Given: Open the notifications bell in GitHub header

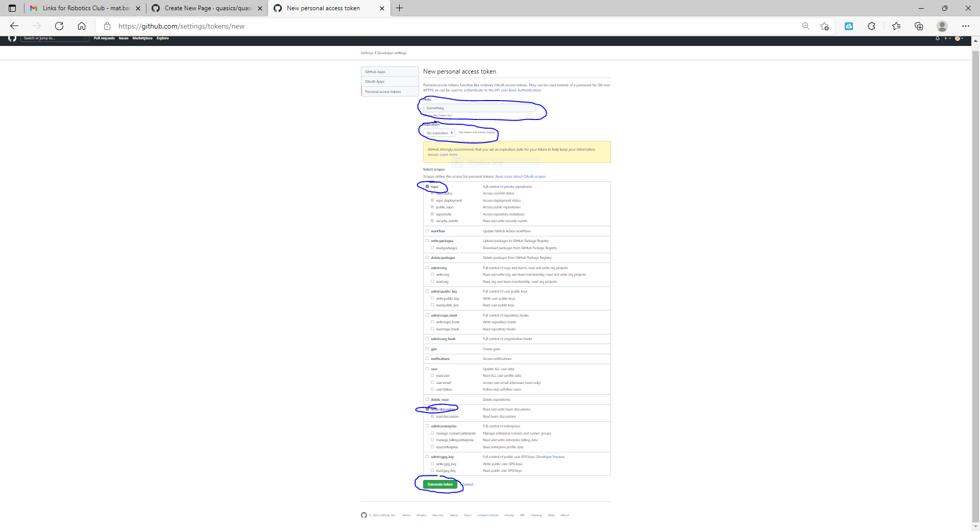Looking at the screenshot, I should (938, 38).
